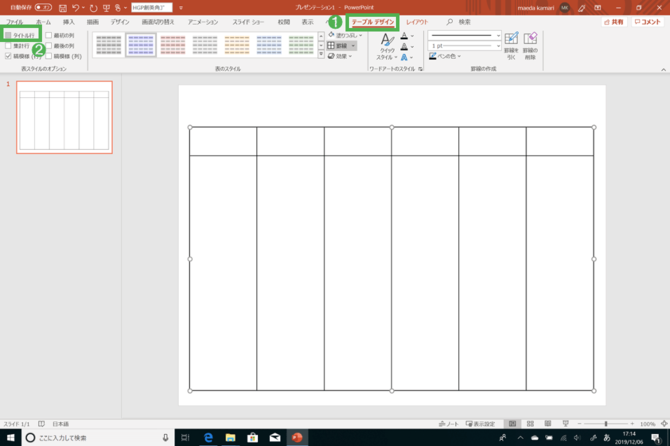
Task: Switch to Normal view icon
Action: pyautogui.click(x=512, y=424)
